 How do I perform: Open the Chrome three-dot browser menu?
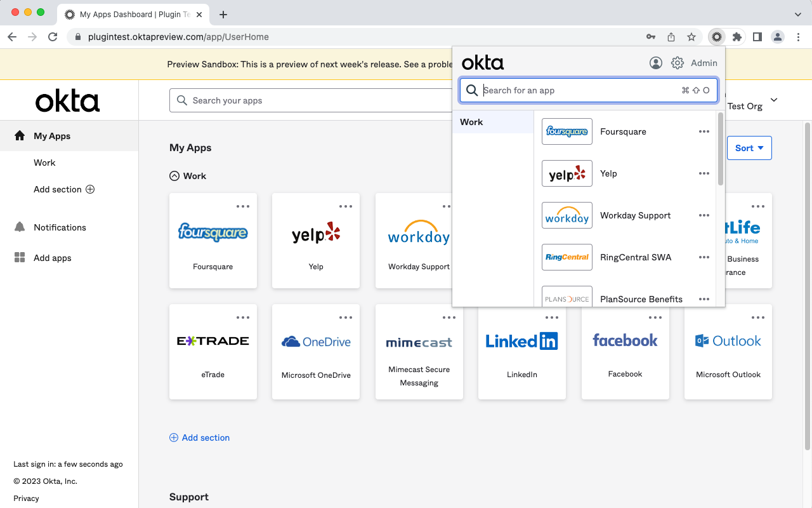798,36
